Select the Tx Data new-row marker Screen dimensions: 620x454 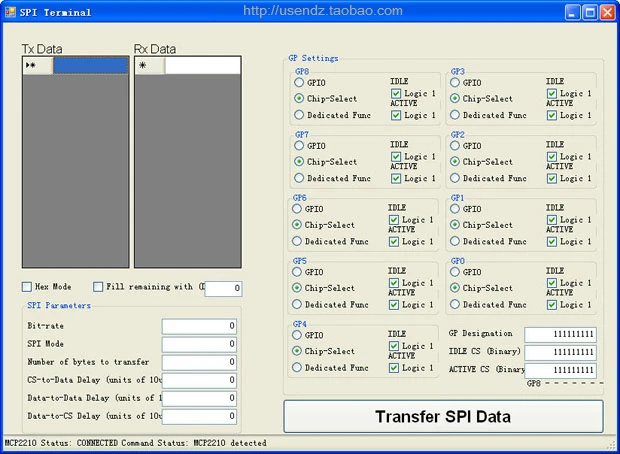point(38,65)
